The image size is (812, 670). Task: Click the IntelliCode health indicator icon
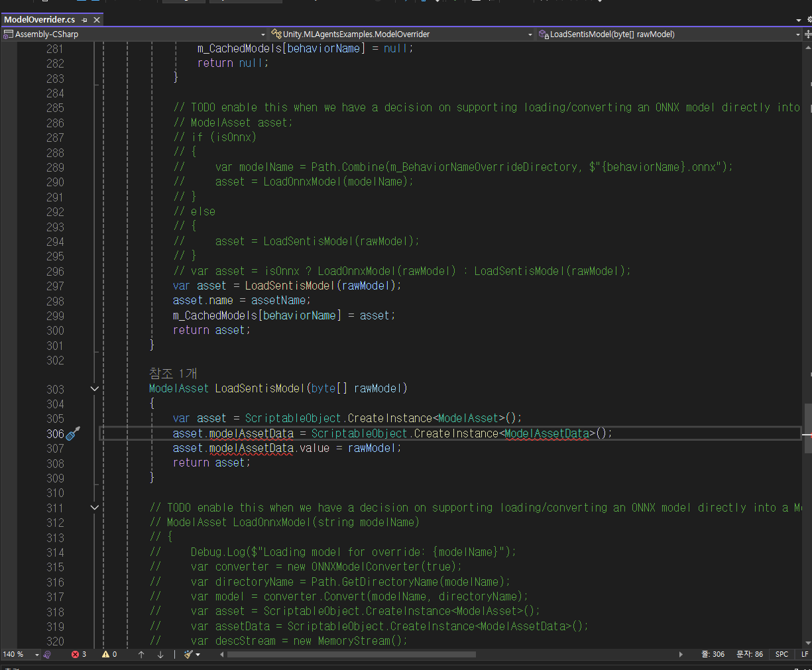(x=47, y=654)
